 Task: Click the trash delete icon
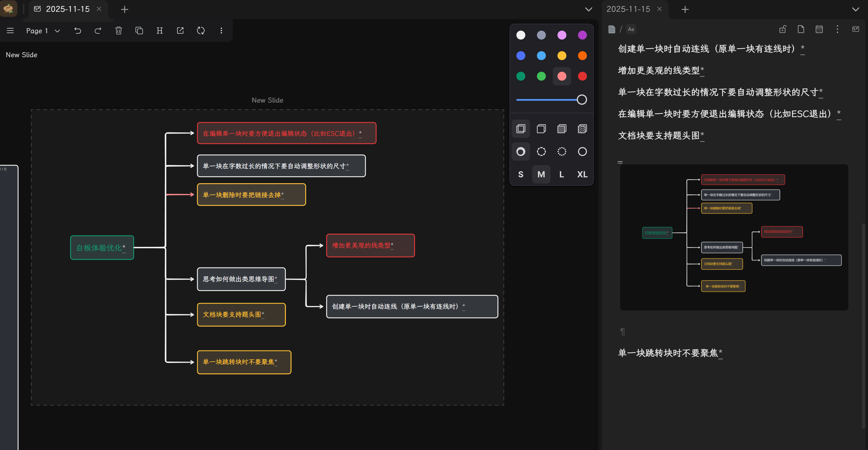click(x=119, y=31)
